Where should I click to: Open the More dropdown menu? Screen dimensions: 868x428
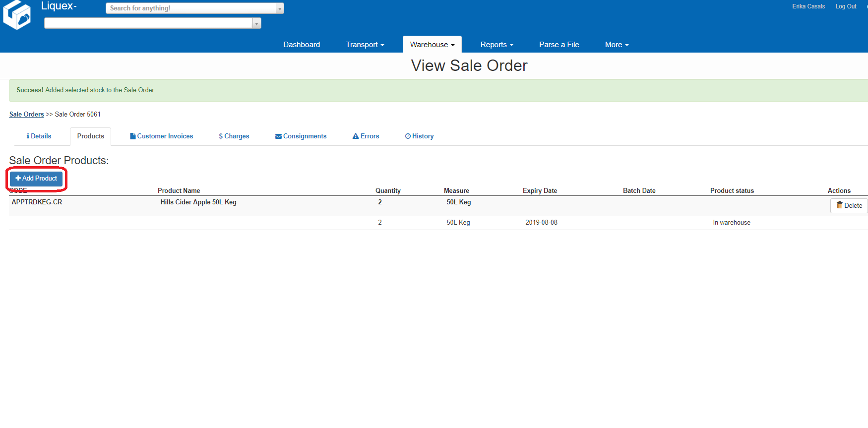point(617,45)
